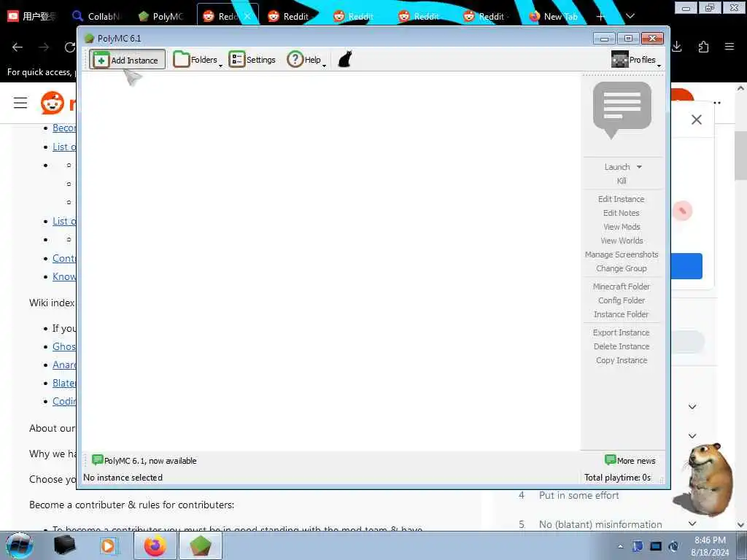Image resolution: width=747 pixels, height=560 pixels.
Task: Open the Firefox hamburger application menu
Action: point(729,47)
